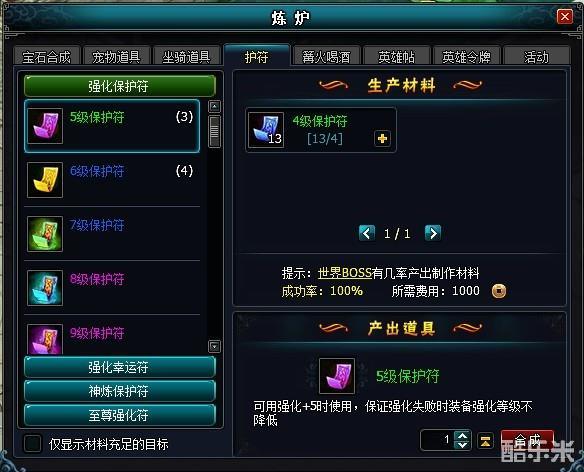The width and height of the screenshot is (584, 472).
Task: Switch to the 宝石合成 tab
Action: 47,57
